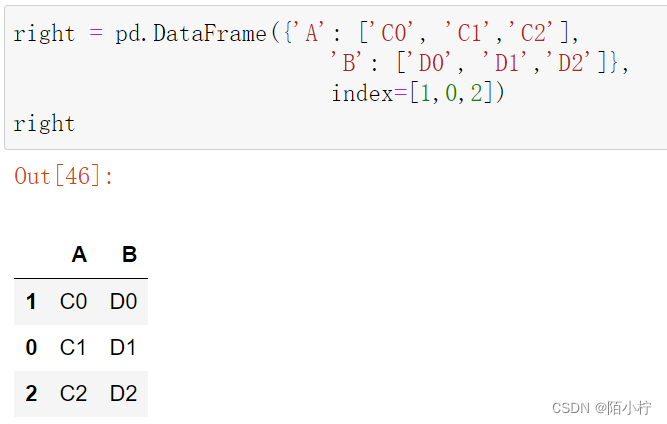Click the C0 table cell
This screenshot has width=667, height=424.
[x=74, y=301]
